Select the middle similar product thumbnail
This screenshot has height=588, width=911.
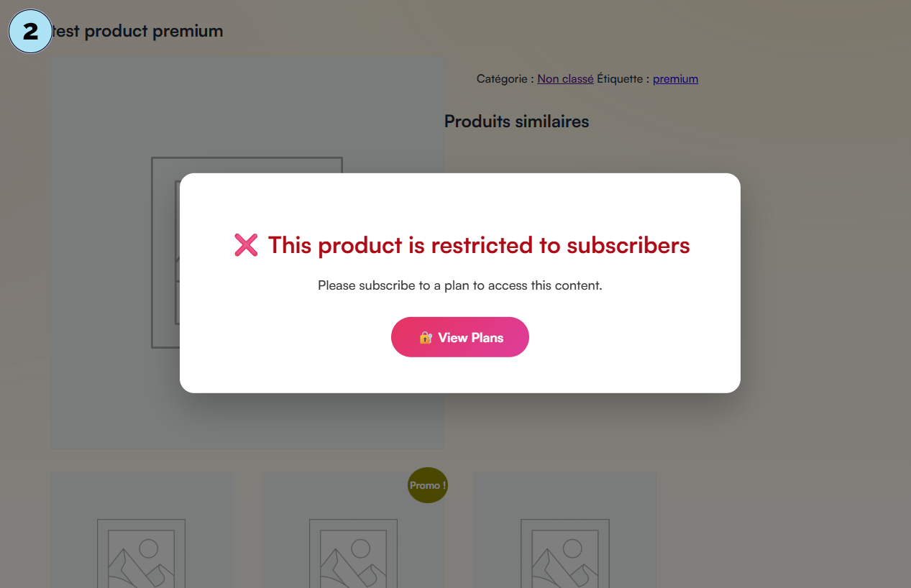(353, 539)
